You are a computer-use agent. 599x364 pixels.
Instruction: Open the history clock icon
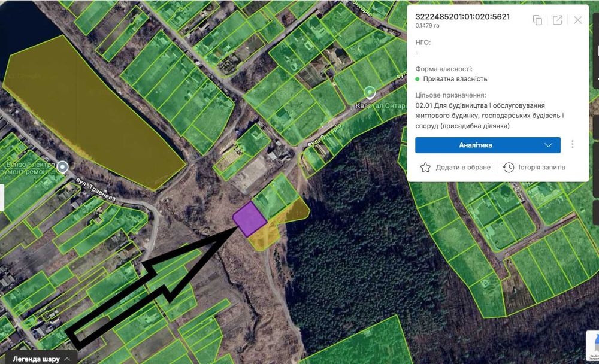pyautogui.click(x=509, y=167)
